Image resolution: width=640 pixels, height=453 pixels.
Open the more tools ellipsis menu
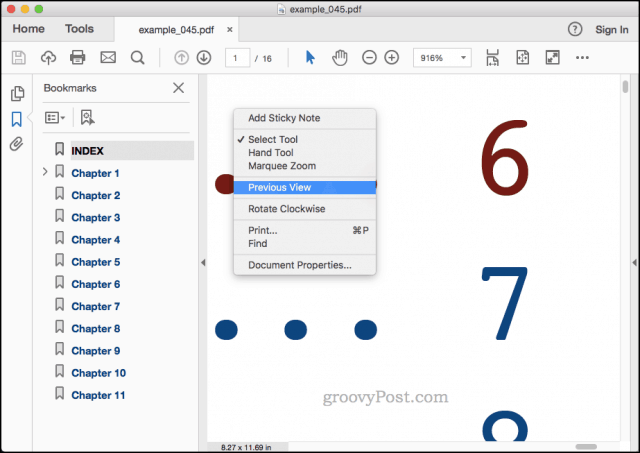582,58
